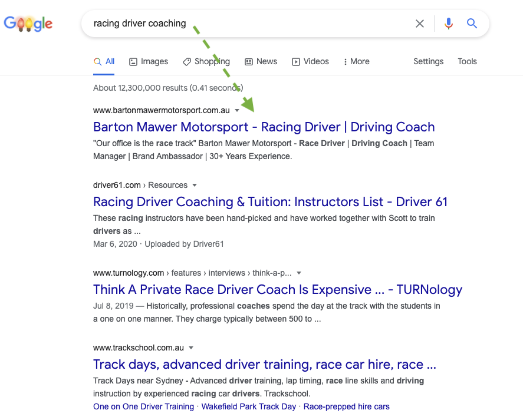Follow the Wakefield Park Track Day sitelink
The image size is (523, 420).
248,406
